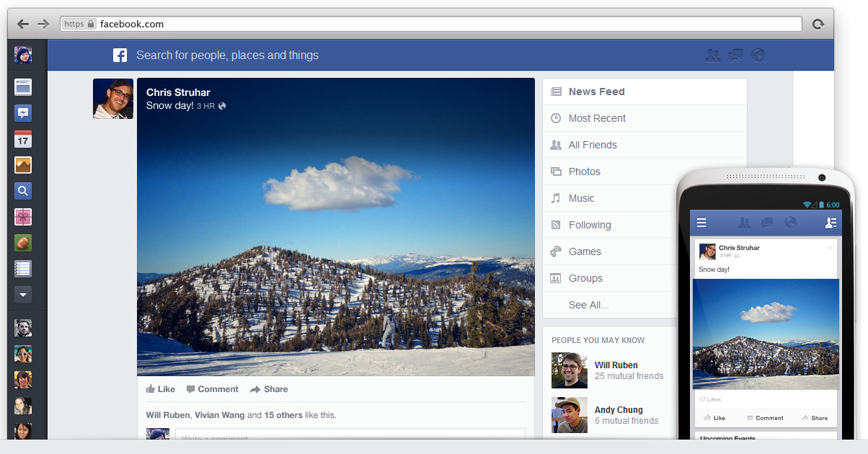Screen dimensions: 868x454
Task: Open the gift box icon in the left dock
Action: click(x=23, y=217)
